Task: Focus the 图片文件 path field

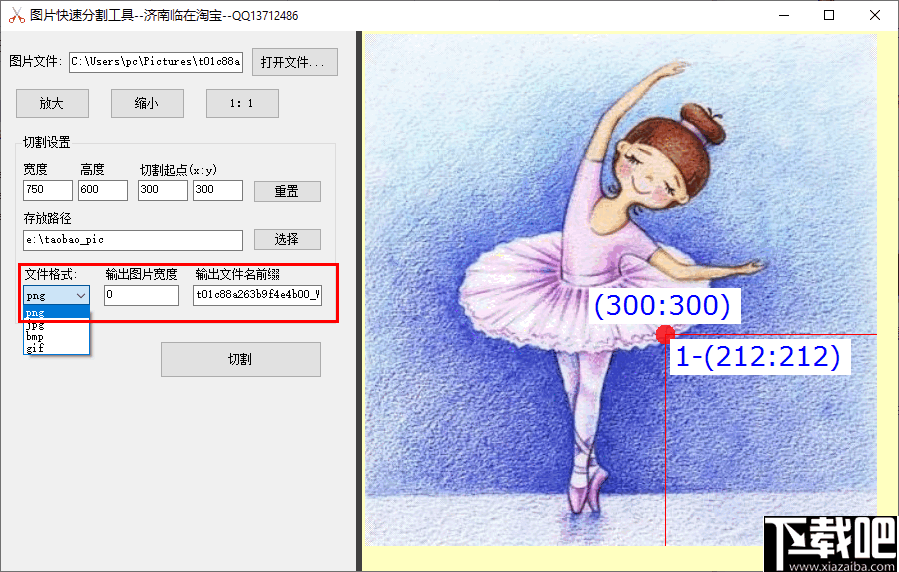Action: [x=156, y=62]
